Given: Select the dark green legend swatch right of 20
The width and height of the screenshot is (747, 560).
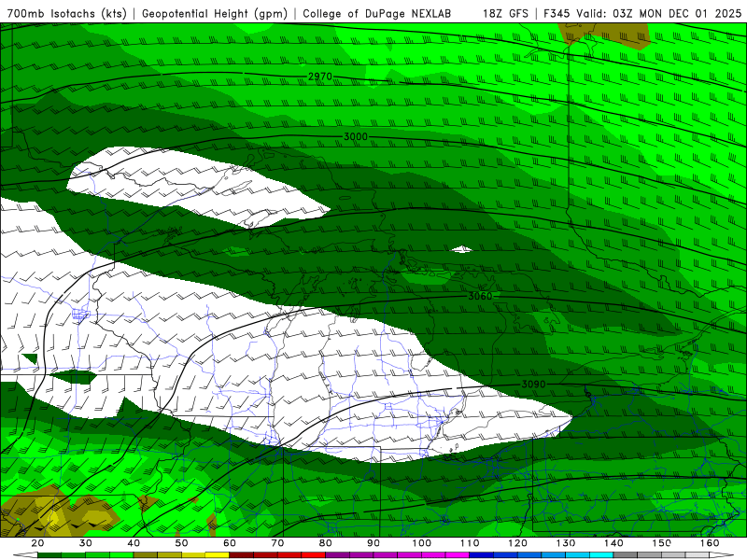Looking at the screenshot, I should click(x=49, y=555).
